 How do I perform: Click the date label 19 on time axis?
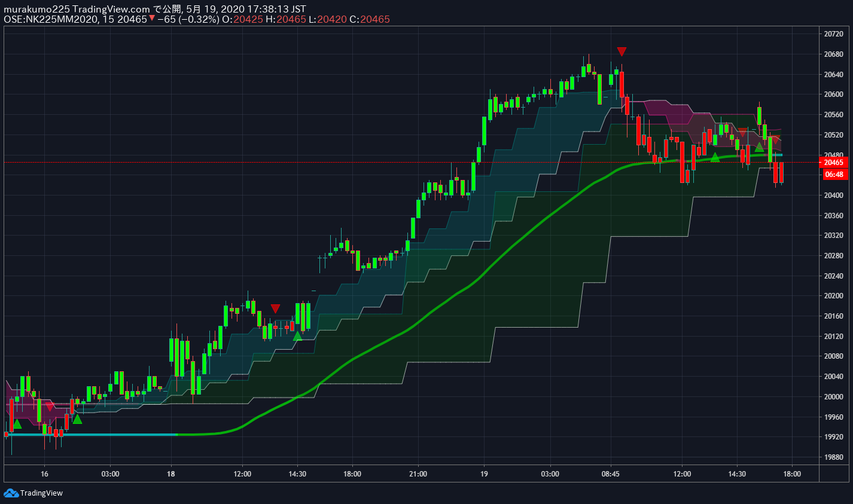pos(484,474)
